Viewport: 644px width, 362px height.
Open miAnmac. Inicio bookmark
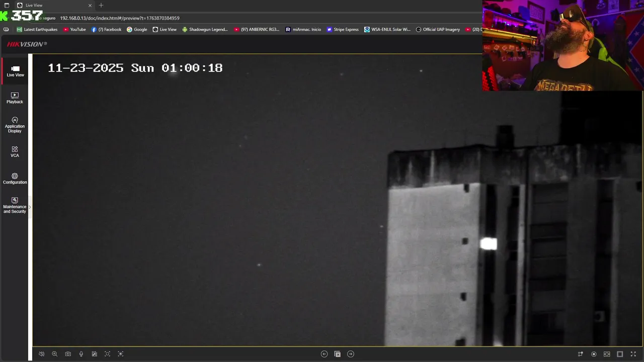303,29
